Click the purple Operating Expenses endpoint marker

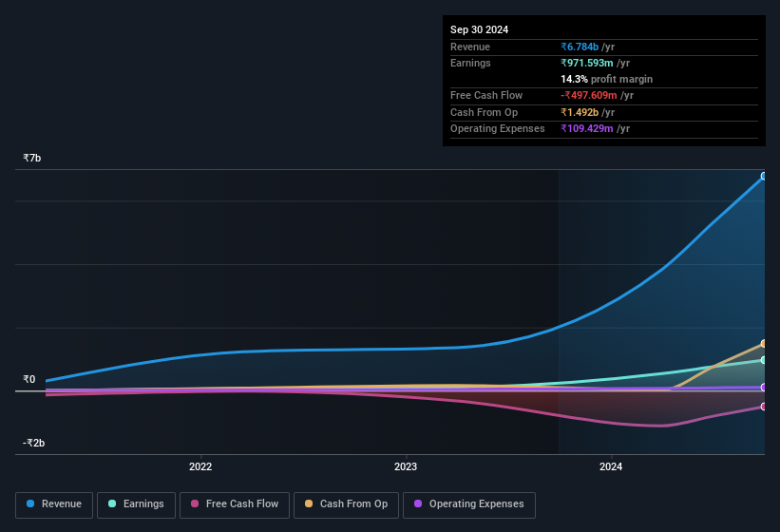[764, 388]
